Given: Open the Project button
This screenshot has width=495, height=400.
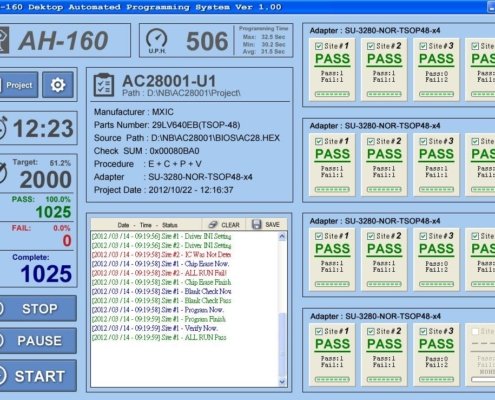Looking at the screenshot, I should (18, 85).
